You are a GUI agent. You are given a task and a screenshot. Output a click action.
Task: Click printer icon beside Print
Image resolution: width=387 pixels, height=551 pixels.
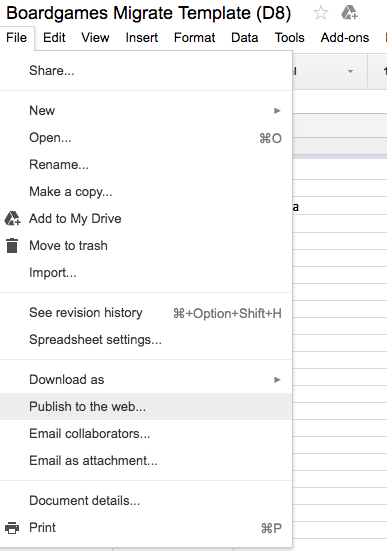click(x=12, y=527)
